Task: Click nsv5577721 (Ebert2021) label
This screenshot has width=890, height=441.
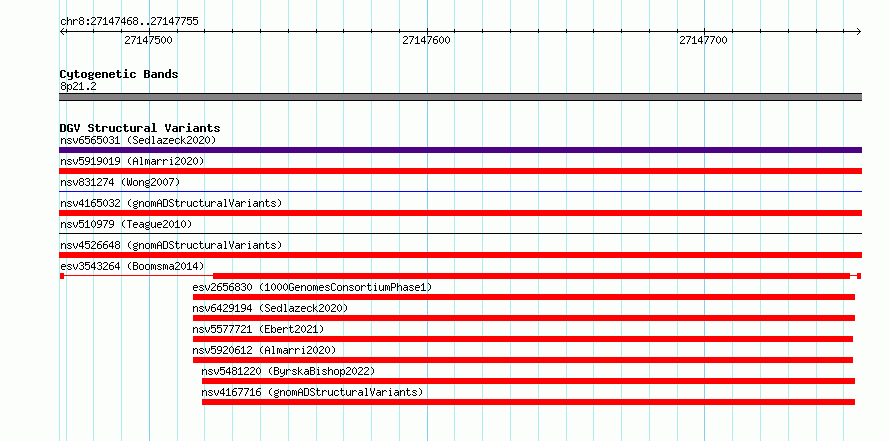Action: pos(258,329)
